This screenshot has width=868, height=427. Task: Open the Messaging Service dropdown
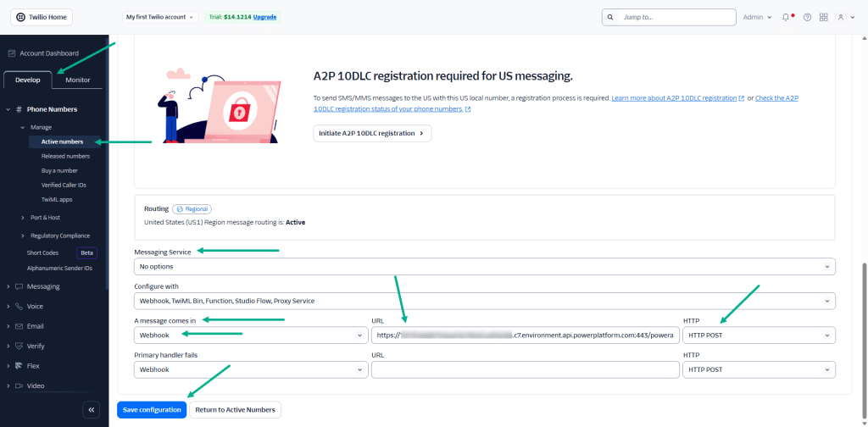click(x=484, y=267)
